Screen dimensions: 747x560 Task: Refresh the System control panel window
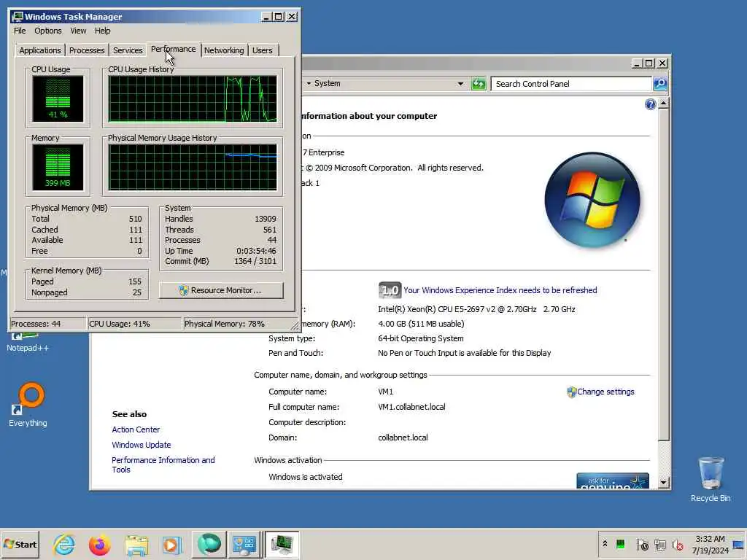tap(479, 84)
